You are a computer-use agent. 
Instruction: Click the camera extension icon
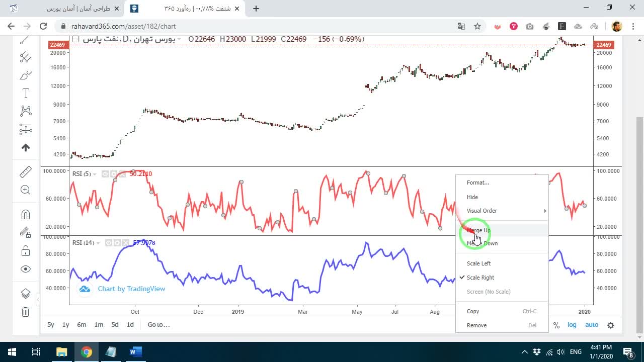pos(530,26)
